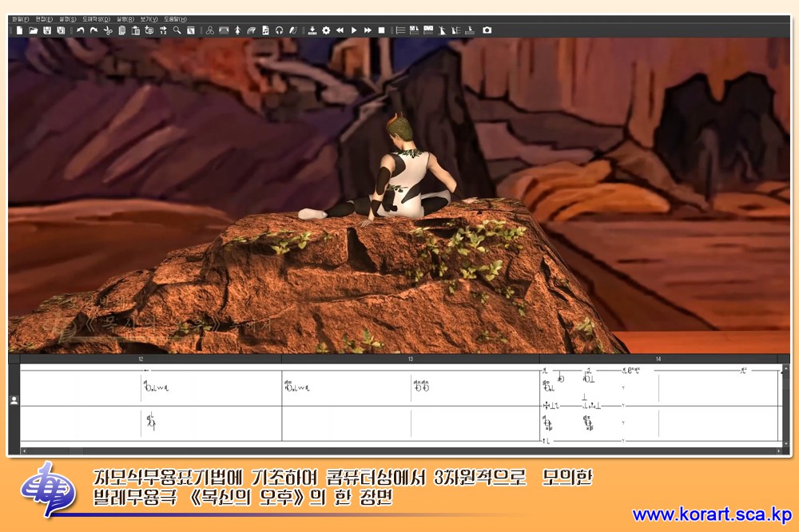Click the score panel horizontal scrollbar thumb

pos(77,451)
